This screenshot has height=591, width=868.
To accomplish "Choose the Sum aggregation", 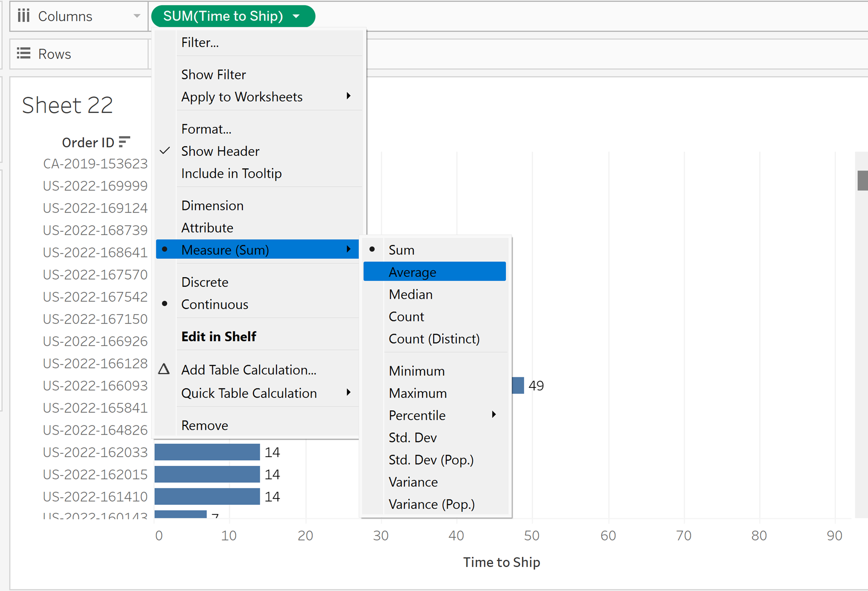I will tap(401, 250).
